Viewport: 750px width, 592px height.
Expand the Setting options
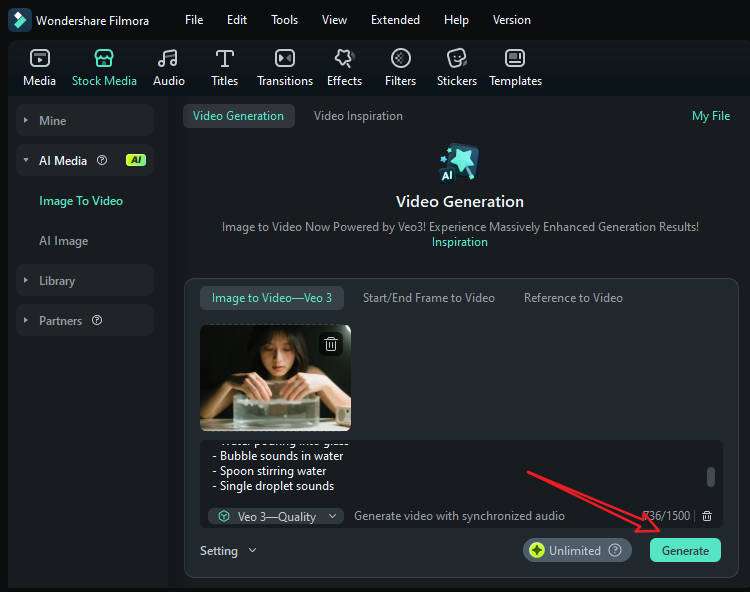click(228, 551)
